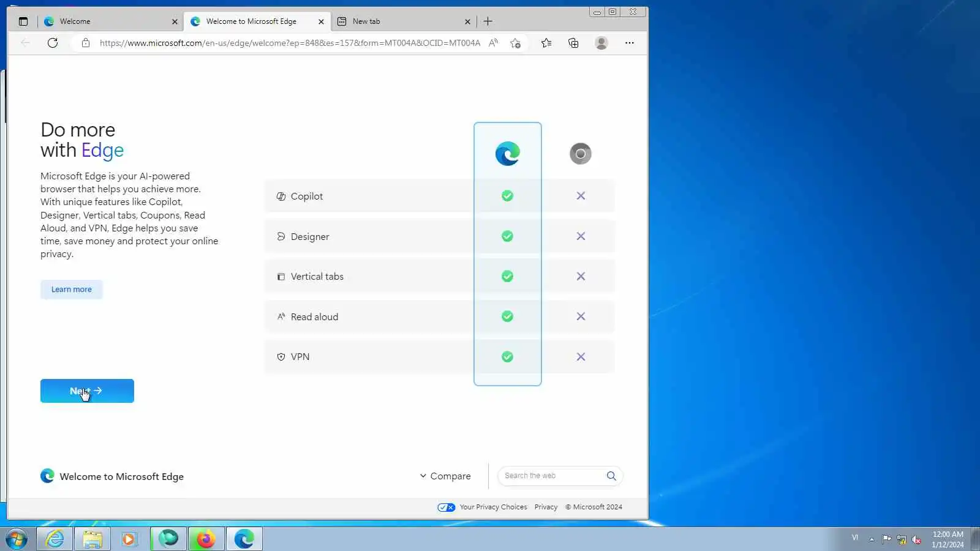Click the Read aloud icon in the feature list
The image size is (980, 551).
(281, 317)
